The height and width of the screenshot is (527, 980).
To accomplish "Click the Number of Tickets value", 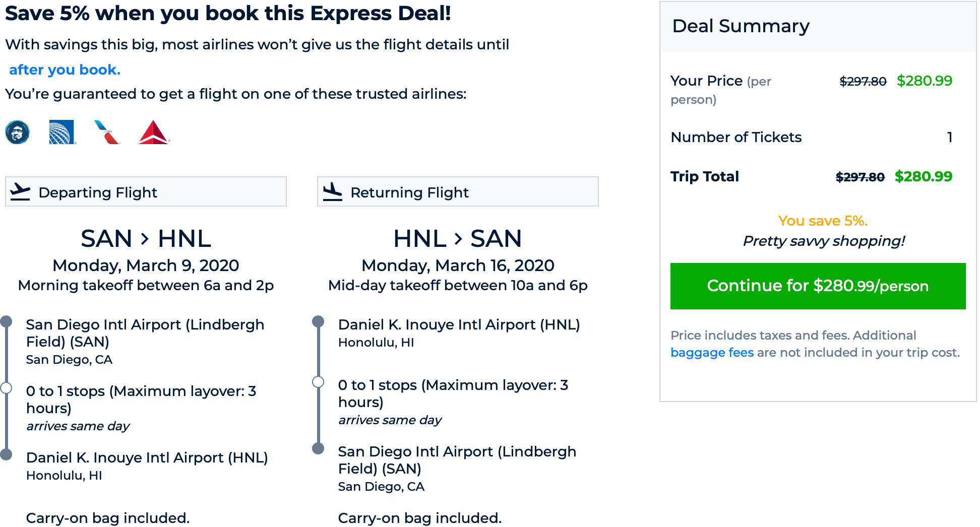I will (x=949, y=137).
